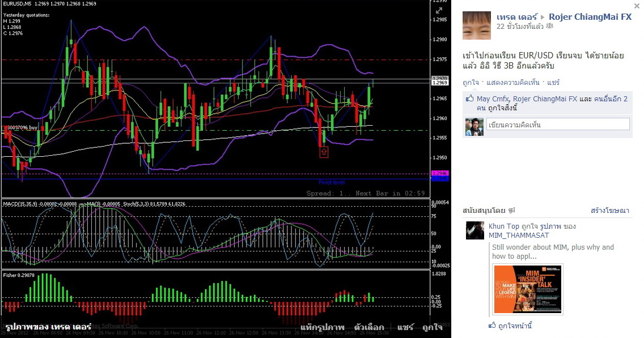Share the post with แชร์ under the caption

click(x=553, y=83)
